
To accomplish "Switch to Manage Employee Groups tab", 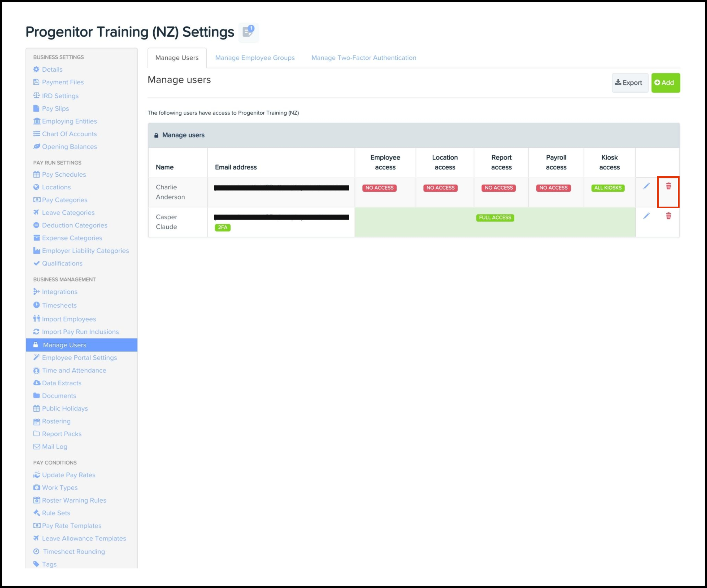I will [x=255, y=58].
